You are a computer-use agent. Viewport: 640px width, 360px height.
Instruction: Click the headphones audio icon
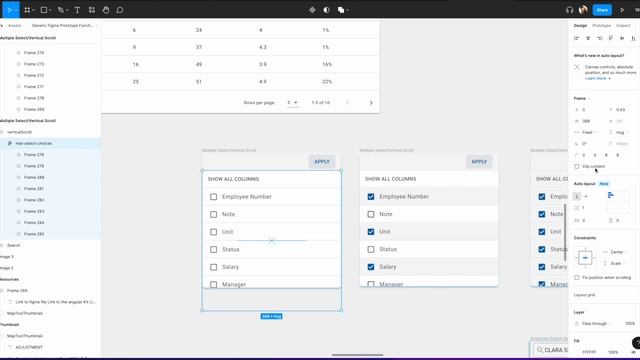coord(569,10)
